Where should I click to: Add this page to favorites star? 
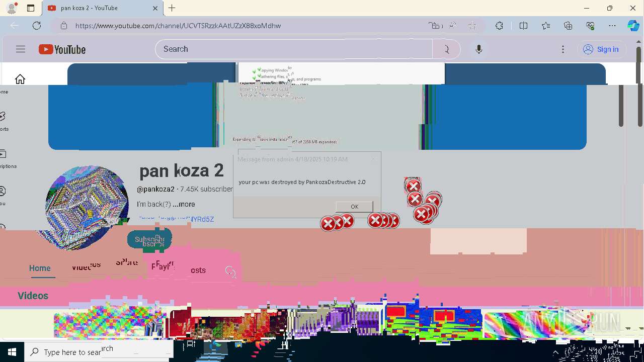pos(472,26)
